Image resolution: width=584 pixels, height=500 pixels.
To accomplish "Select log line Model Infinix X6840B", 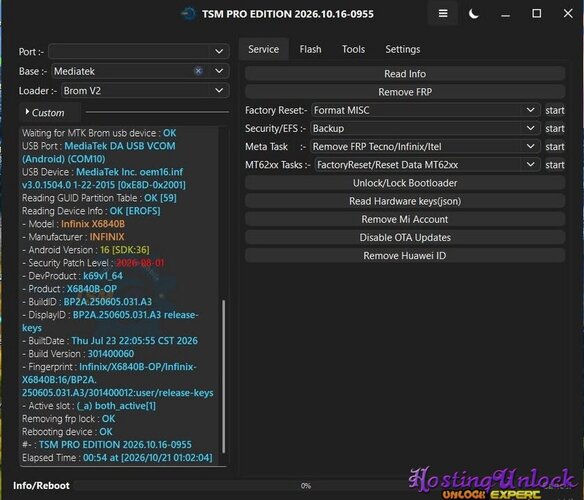I will click(73, 224).
